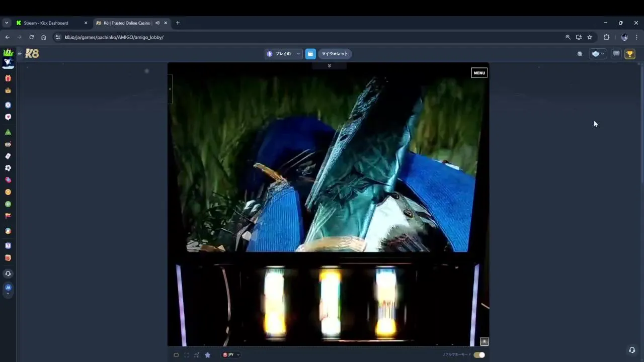Click the site search magnifier icon

point(580,54)
